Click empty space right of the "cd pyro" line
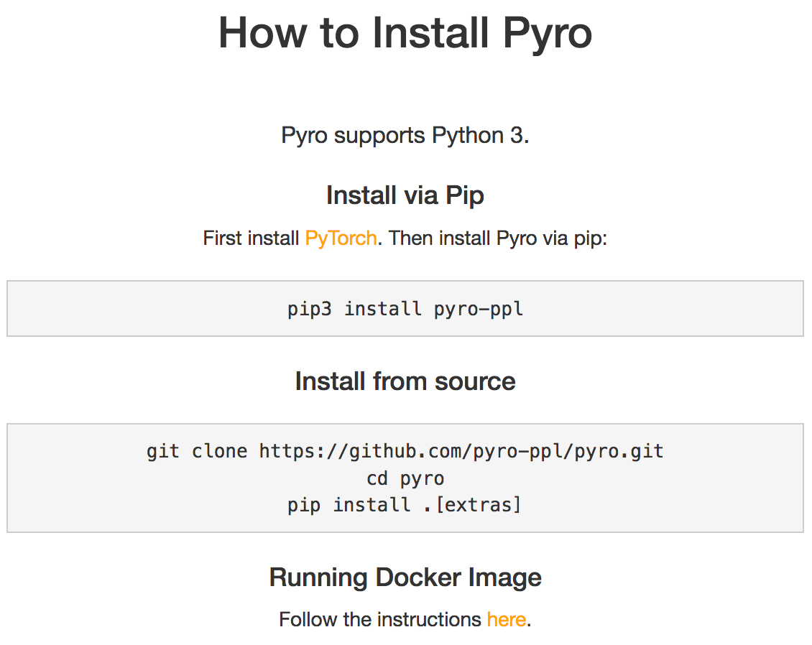 point(611,478)
